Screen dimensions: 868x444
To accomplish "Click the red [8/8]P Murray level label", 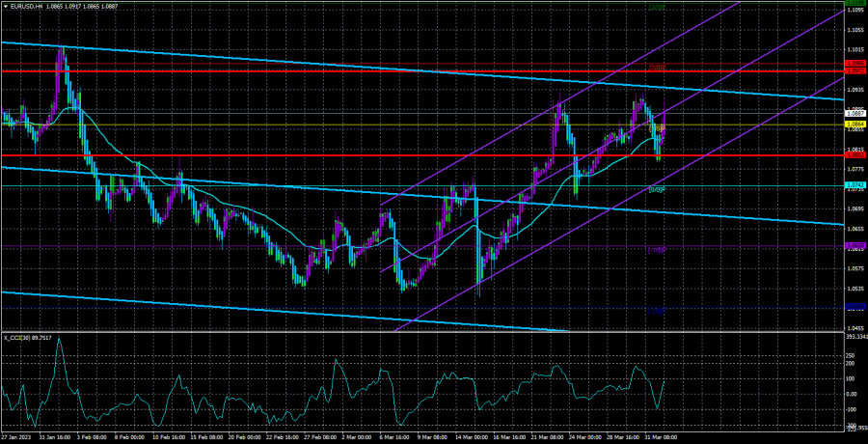I will click(x=657, y=67).
